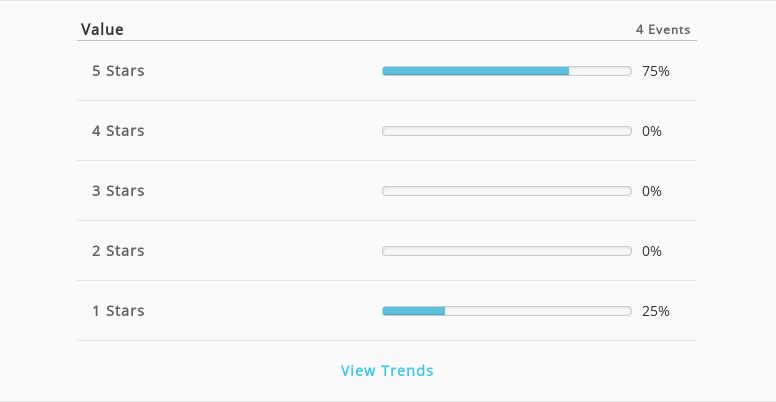The height and width of the screenshot is (402, 776).
Task: Click the 3 Stars empty progress bar
Action: (507, 191)
